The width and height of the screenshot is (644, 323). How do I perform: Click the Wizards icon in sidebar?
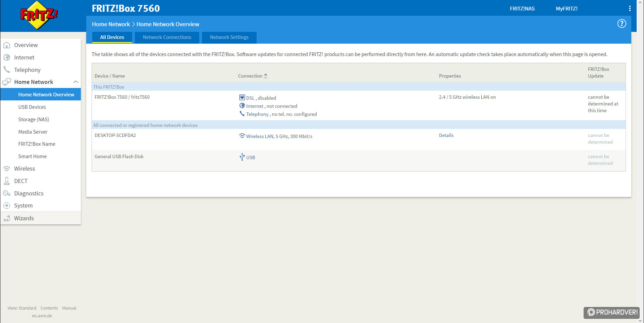7,218
